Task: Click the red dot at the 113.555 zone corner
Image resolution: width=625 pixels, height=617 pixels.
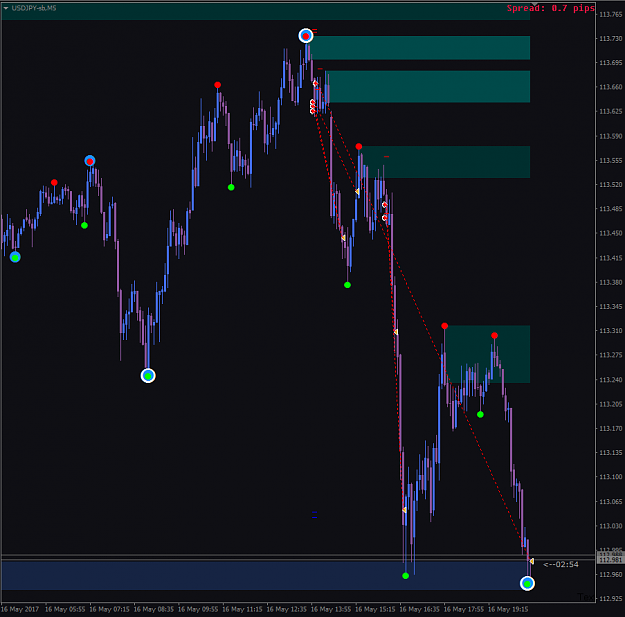Action: coord(359,147)
